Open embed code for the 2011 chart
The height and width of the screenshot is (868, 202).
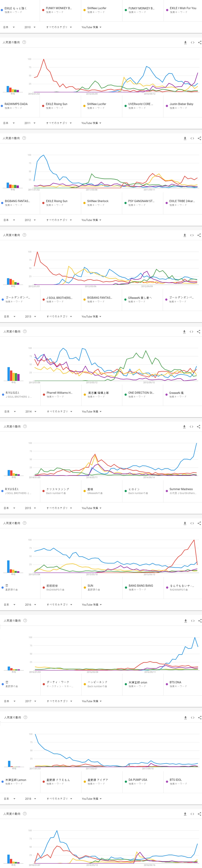pos(192,138)
